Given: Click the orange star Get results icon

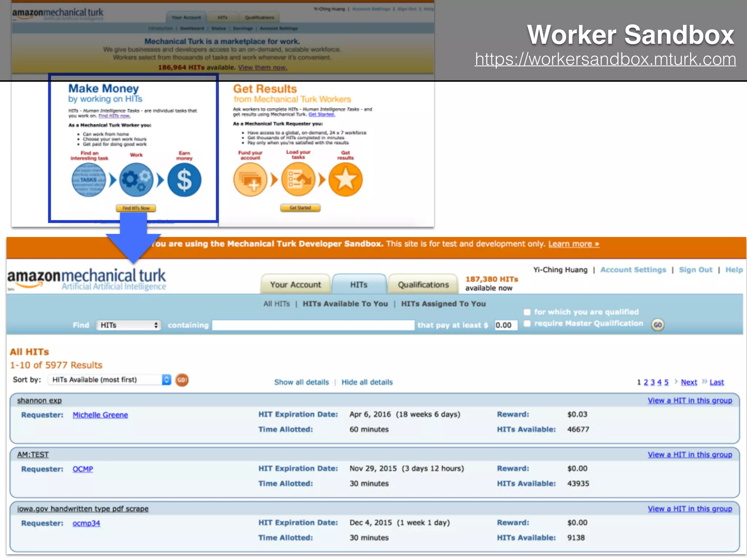Looking at the screenshot, I should [x=345, y=179].
